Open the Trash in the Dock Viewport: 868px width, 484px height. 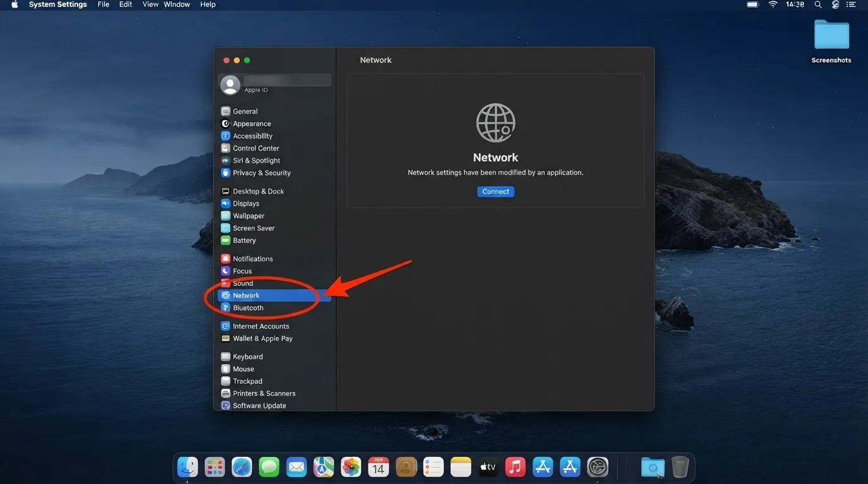point(680,467)
